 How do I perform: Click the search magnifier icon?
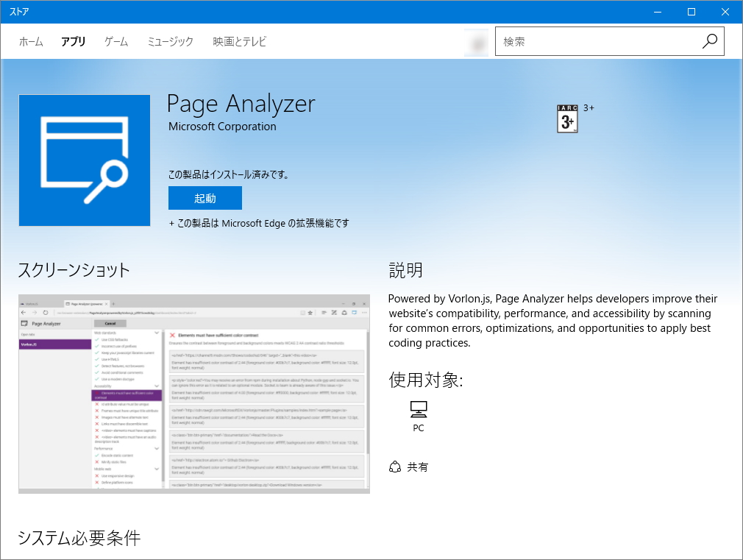click(x=709, y=41)
